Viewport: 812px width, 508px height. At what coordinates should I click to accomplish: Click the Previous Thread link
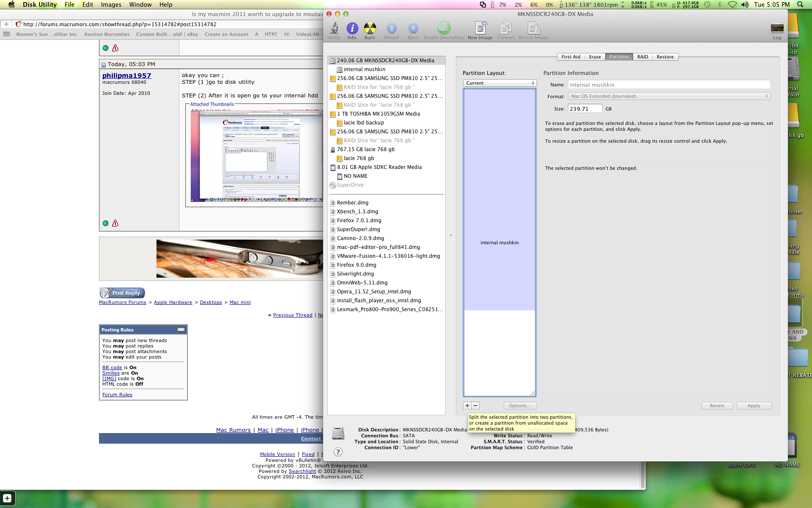293,315
